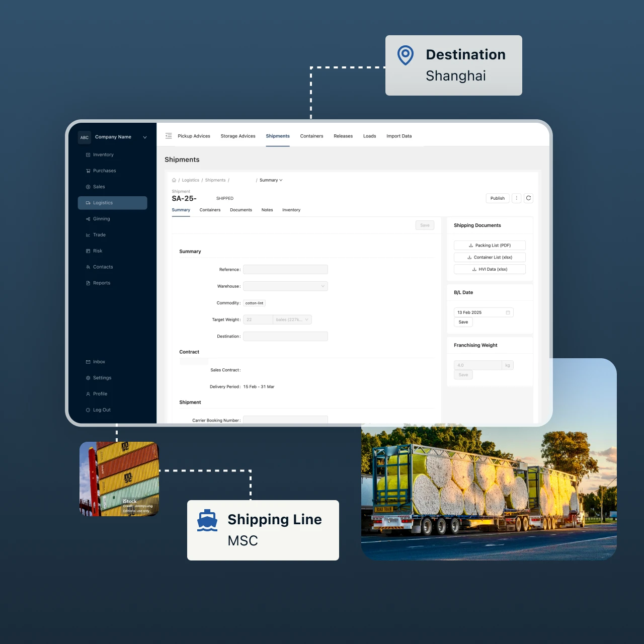Click the delivery period 15 Feb - 31 Mar
644x644 pixels.
(x=259, y=387)
